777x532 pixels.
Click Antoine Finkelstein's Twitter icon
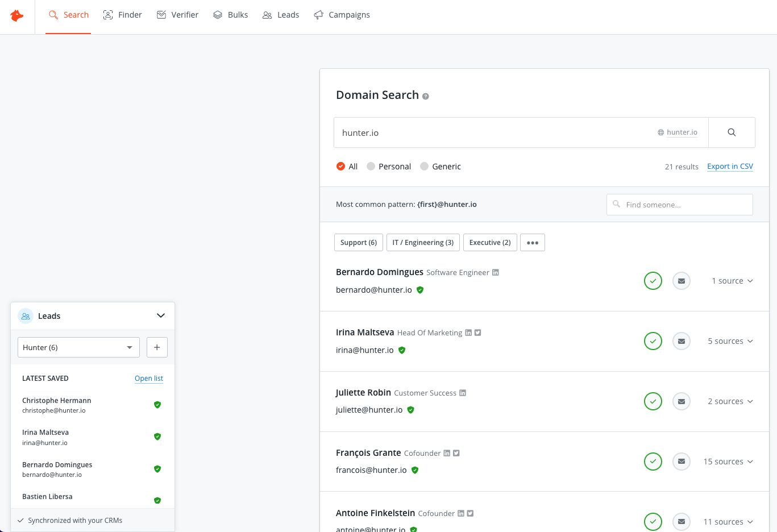coord(471,513)
